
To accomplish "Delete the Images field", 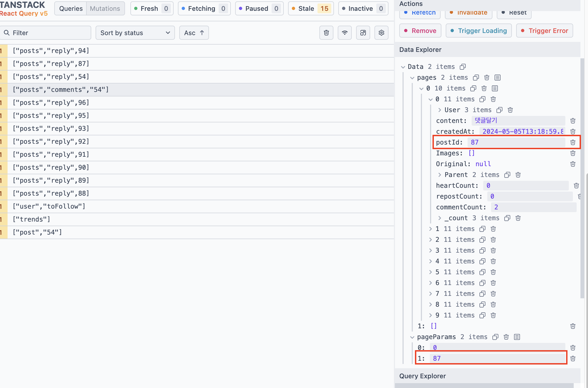I will tap(573, 153).
